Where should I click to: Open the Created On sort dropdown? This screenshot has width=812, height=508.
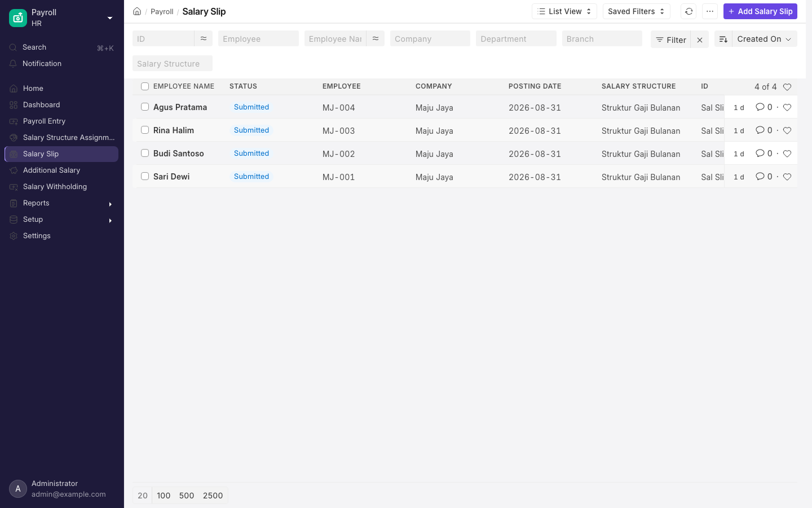tap(765, 39)
